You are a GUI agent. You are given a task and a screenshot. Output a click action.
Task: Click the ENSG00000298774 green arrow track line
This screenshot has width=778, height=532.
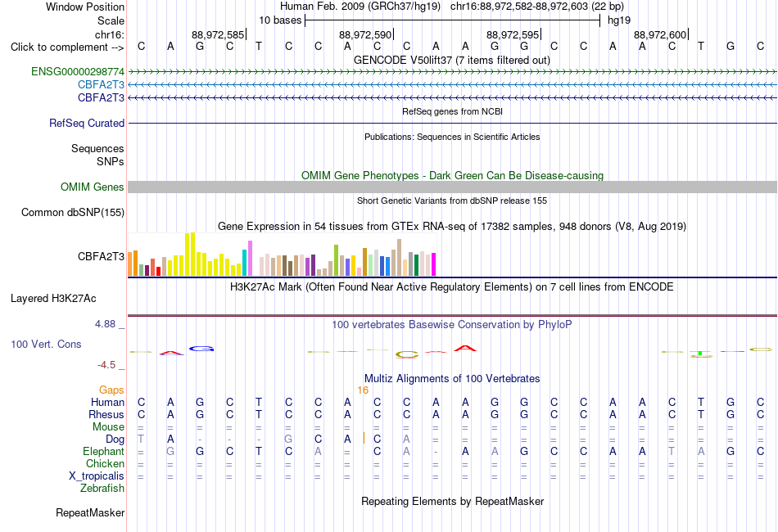(452, 72)
